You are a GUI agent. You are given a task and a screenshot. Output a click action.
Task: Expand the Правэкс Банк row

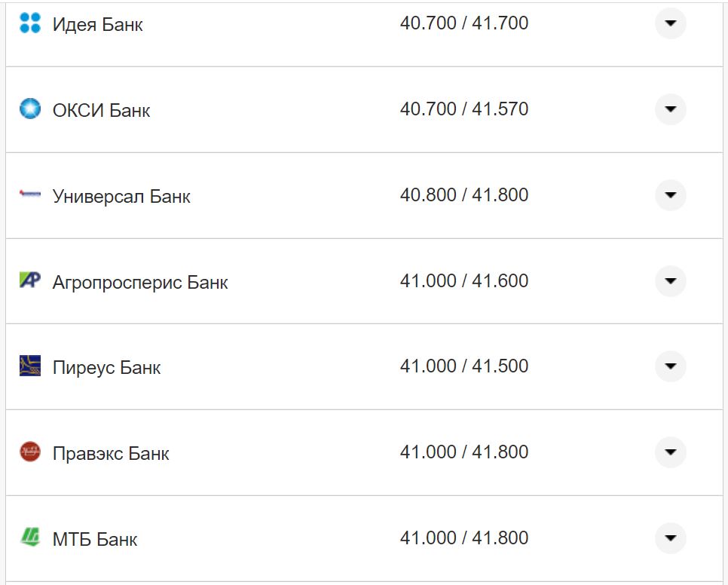pos(670,452)
